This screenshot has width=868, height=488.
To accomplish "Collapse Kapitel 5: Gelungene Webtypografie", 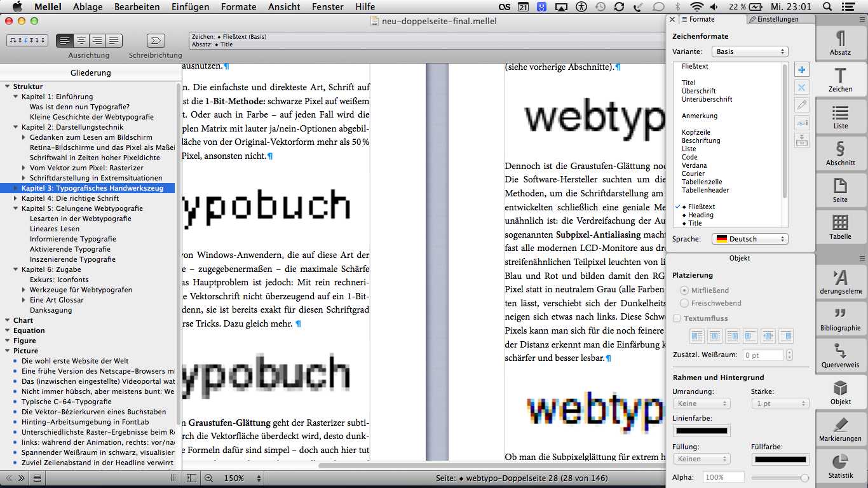I will 16,208.
